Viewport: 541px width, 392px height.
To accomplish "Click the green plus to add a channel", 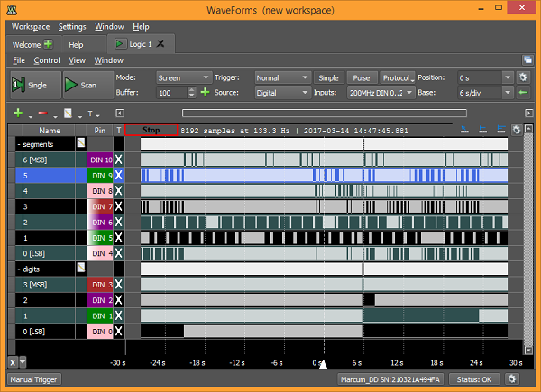I will tap(18, 114).
